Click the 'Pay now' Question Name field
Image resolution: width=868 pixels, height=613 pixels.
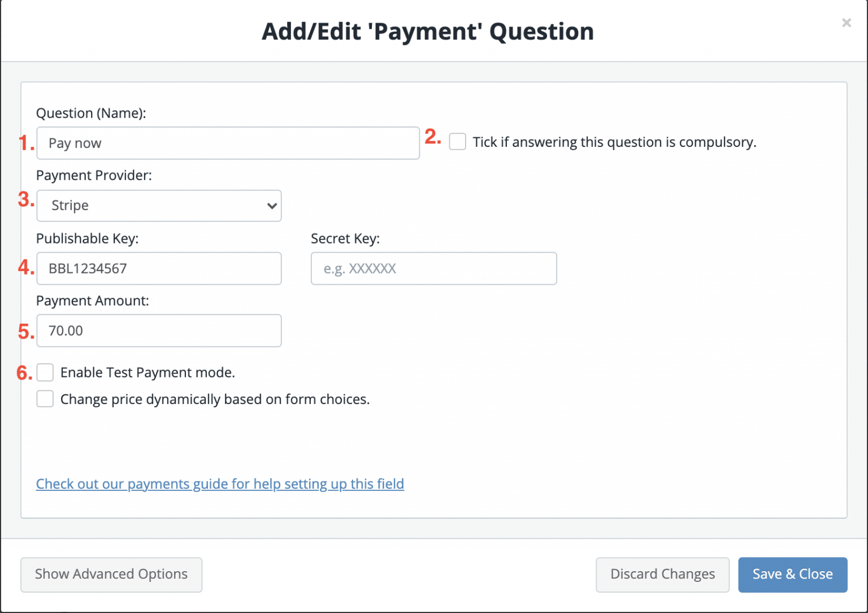(x=228, y=143)
